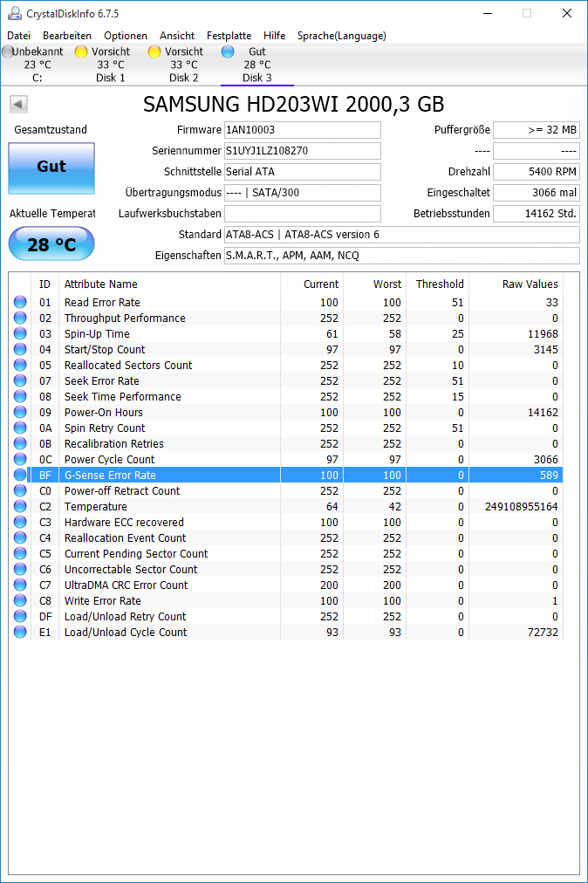Click the status orb of Seek Error Rate row
588x883 pixels.
20,381
